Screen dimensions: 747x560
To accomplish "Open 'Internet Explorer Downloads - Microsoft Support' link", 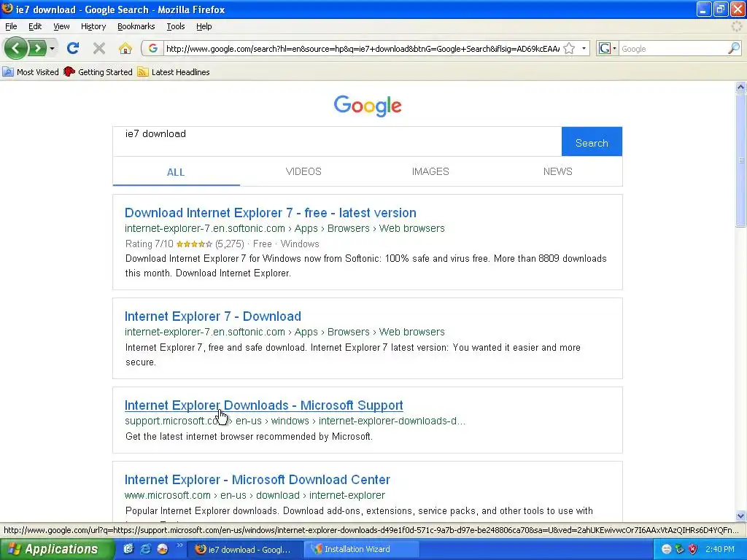I will [264, 405].
